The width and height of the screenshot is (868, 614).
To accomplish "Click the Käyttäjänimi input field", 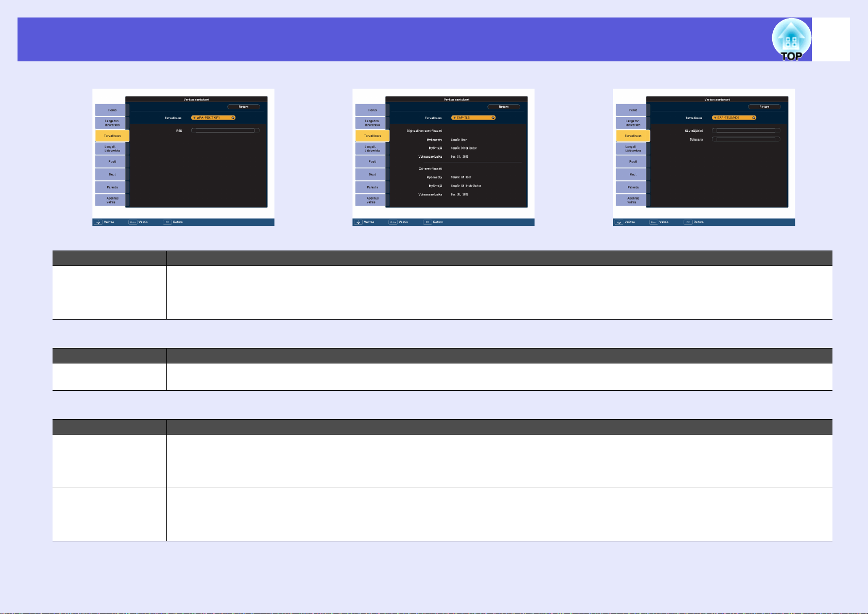I will (x=746, y=130).
